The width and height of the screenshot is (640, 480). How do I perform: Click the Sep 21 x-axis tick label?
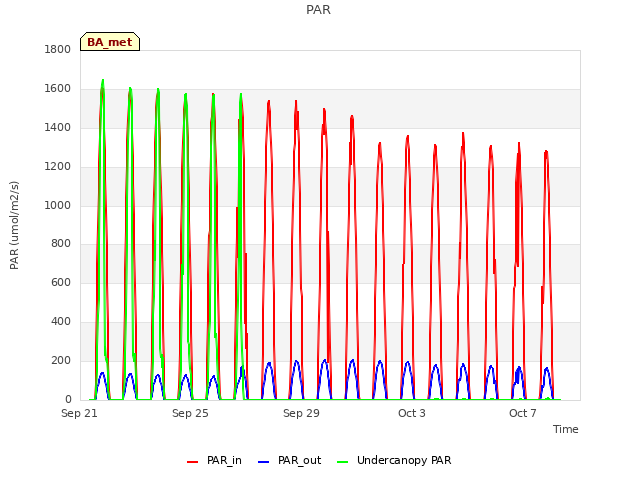tap(79, 413)
